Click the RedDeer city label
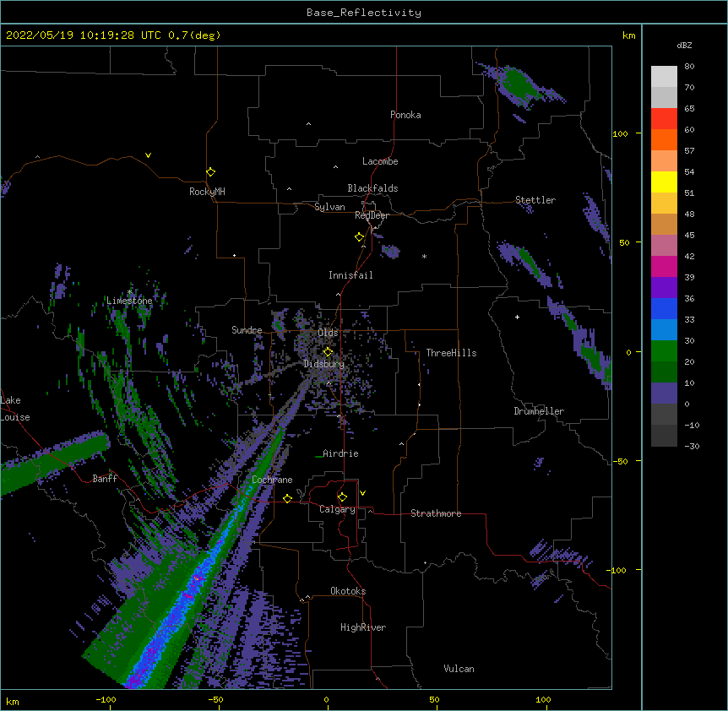This screenshot has height=711, width=728. tap(372, 215)
